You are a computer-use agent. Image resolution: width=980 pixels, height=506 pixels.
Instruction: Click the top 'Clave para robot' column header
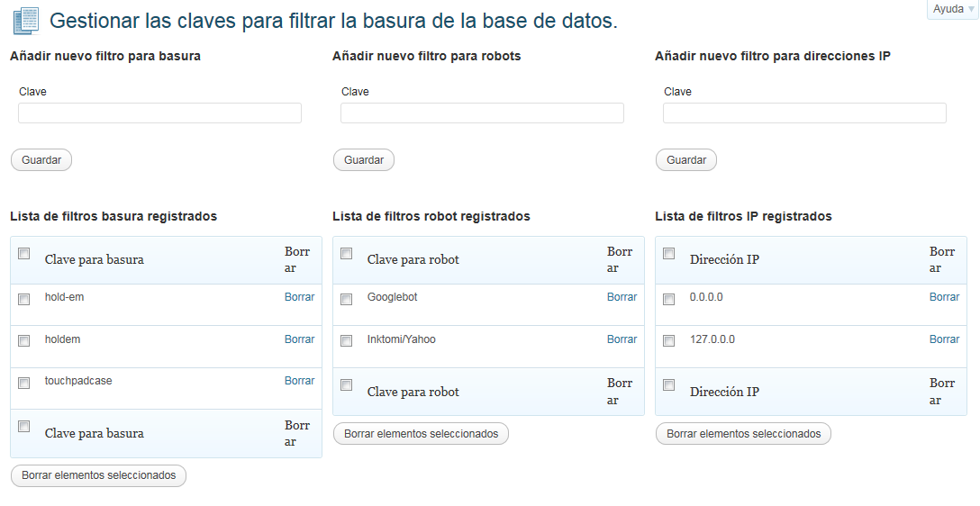click(413, 260)
